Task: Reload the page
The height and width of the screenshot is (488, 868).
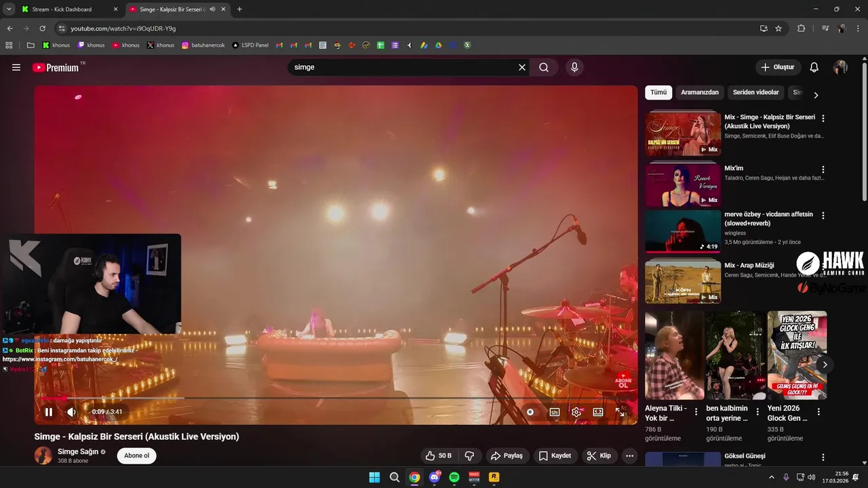Action: pos(42,28)
